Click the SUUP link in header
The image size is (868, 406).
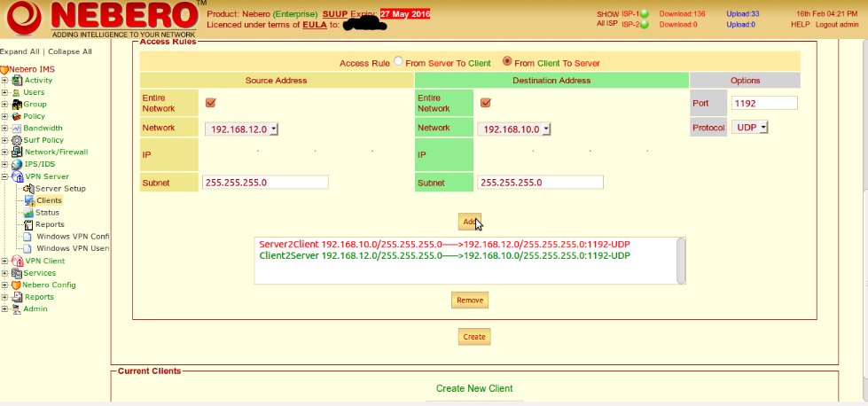[x=334, y=14]
